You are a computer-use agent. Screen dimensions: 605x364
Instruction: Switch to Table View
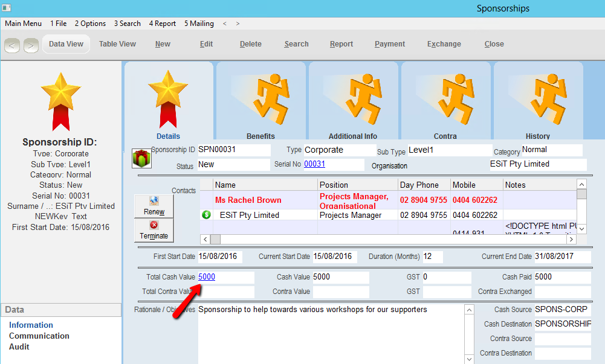(x=117, y=44)
